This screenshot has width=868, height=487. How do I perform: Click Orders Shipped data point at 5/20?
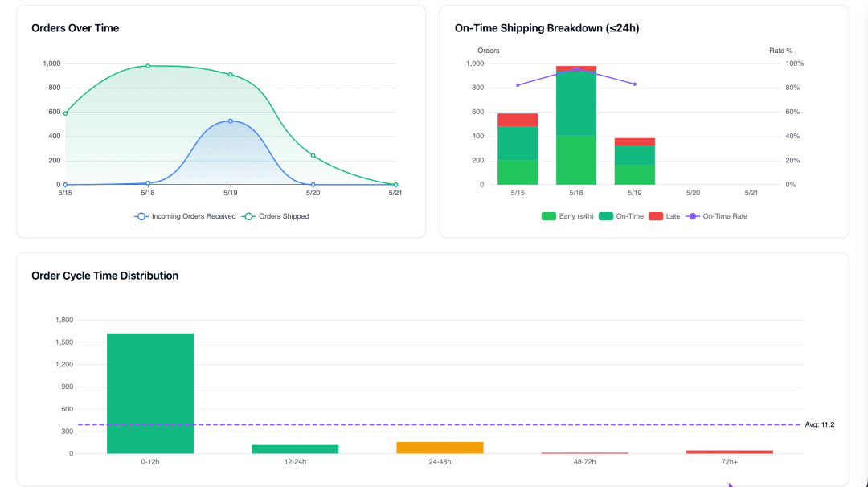[x=313, y=156]
